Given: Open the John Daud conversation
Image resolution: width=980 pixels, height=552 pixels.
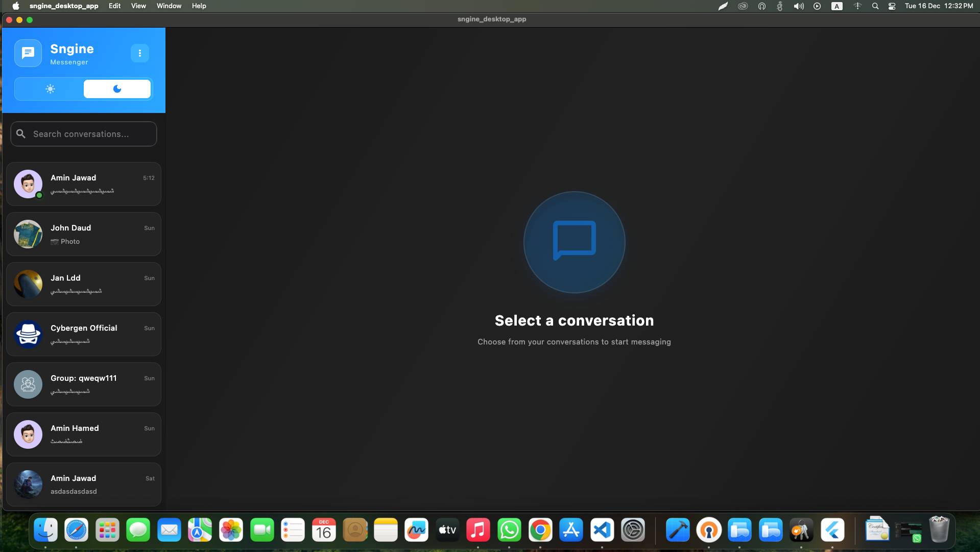Looking at the screenshot, I should pyautogui.click(x=83, y=234).
